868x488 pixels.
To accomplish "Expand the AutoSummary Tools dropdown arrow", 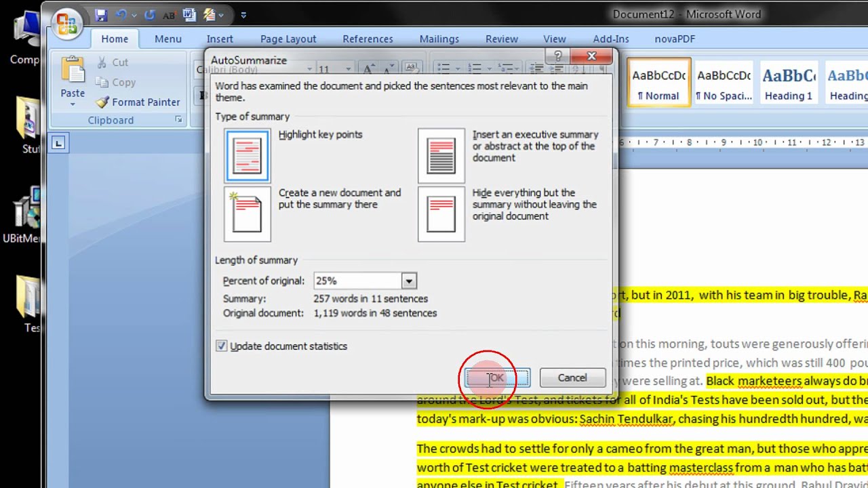I will point(221,15).
